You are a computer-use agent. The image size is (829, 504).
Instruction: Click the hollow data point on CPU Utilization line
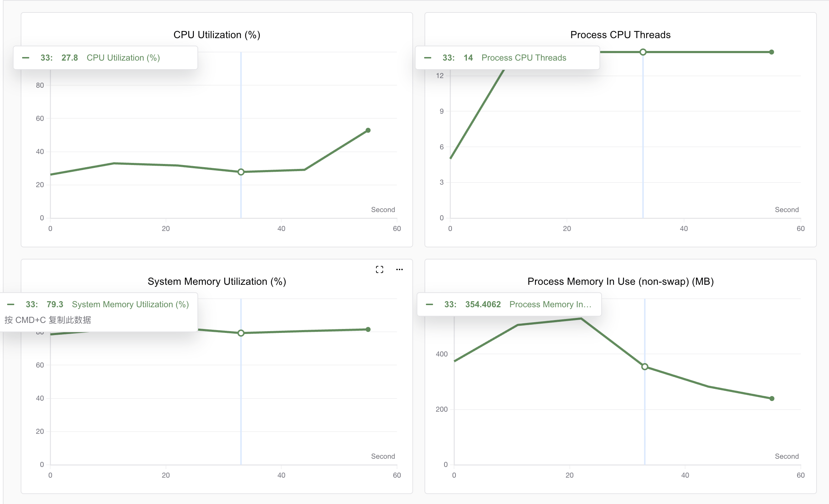[241, 172]
